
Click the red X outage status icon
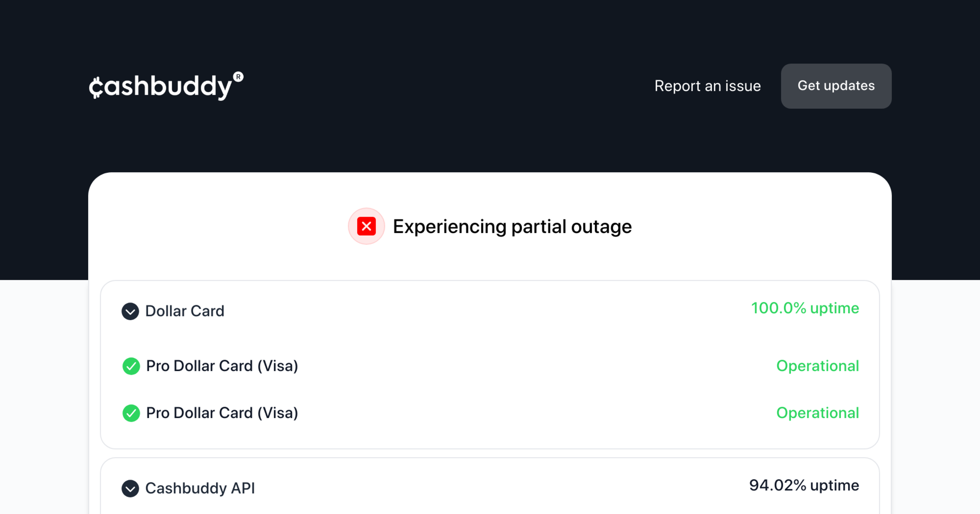[366, 226]
